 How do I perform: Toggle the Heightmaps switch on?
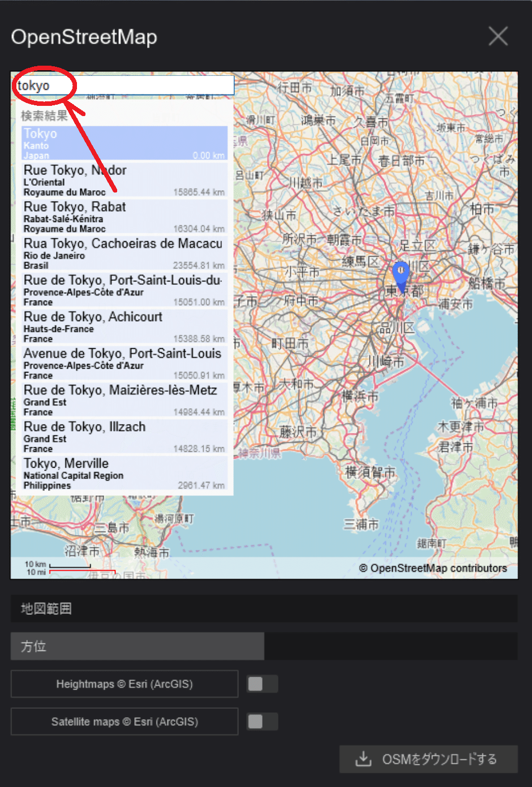pyautogui.click(x=263, y=684)
